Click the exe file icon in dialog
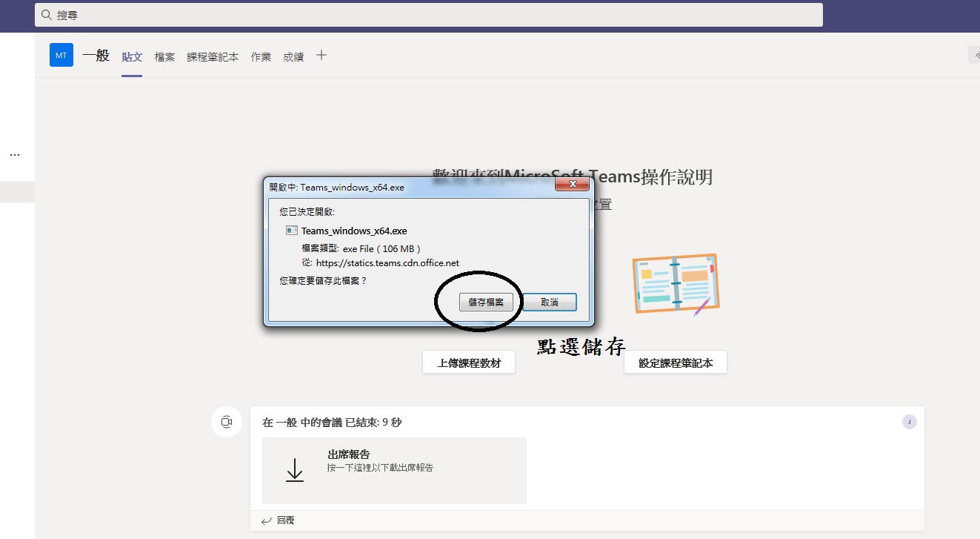 292,231
